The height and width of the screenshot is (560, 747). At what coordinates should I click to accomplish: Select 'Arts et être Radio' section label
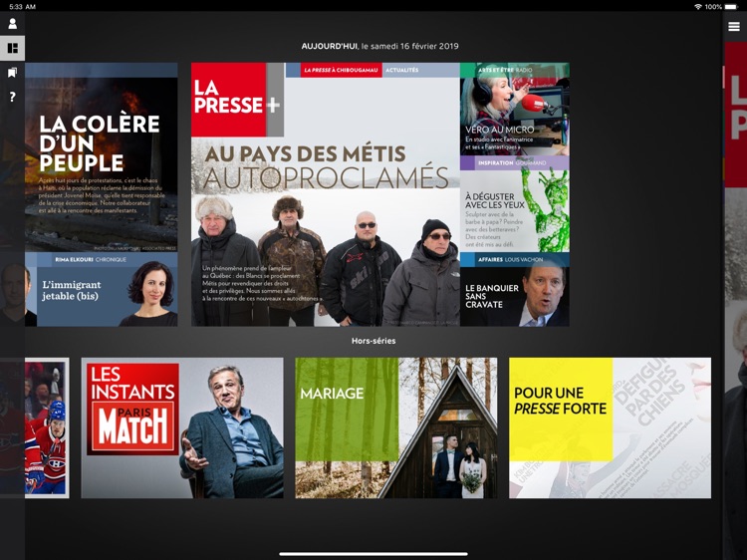505,70
